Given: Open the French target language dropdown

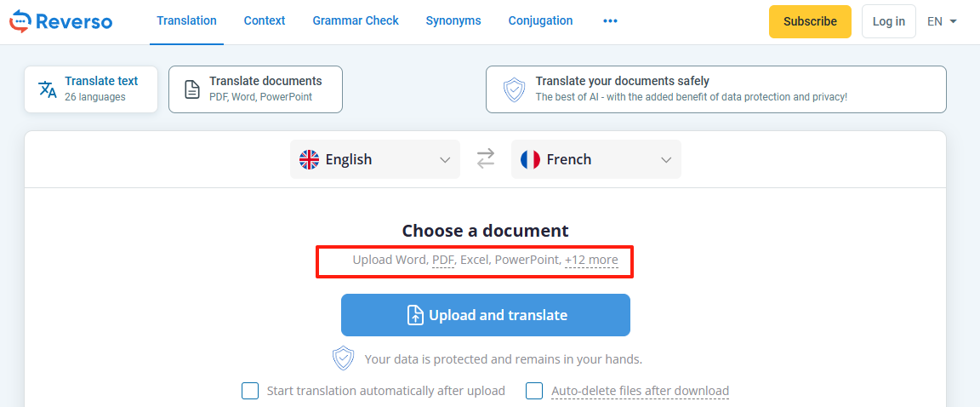Looking at the screenshot, I should click(x=596, y=159).
